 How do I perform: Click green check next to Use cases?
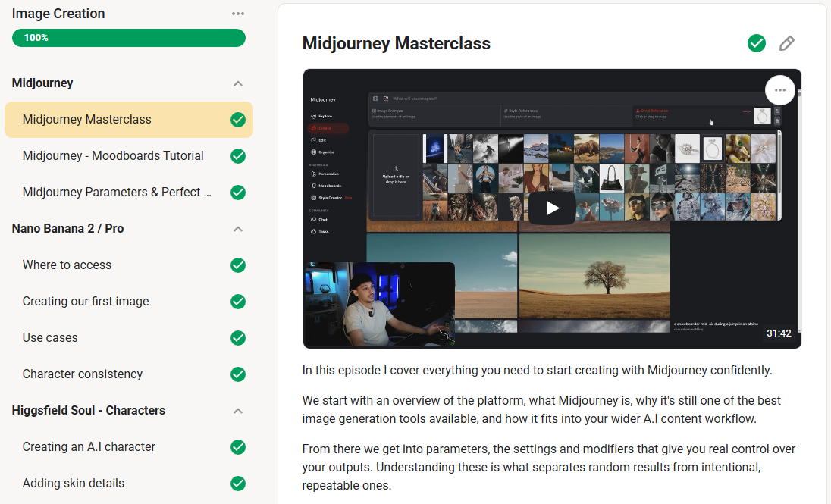[238, 337]
